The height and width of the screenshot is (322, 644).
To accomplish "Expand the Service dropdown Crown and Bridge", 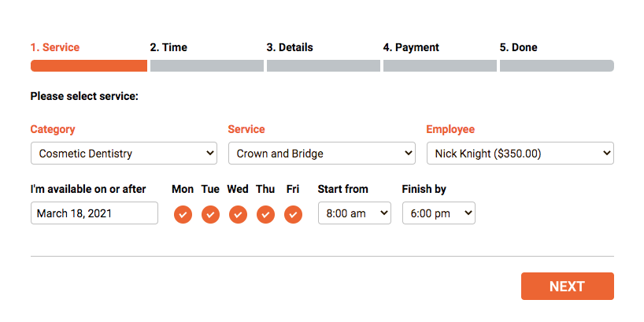I will coord(321,154).
